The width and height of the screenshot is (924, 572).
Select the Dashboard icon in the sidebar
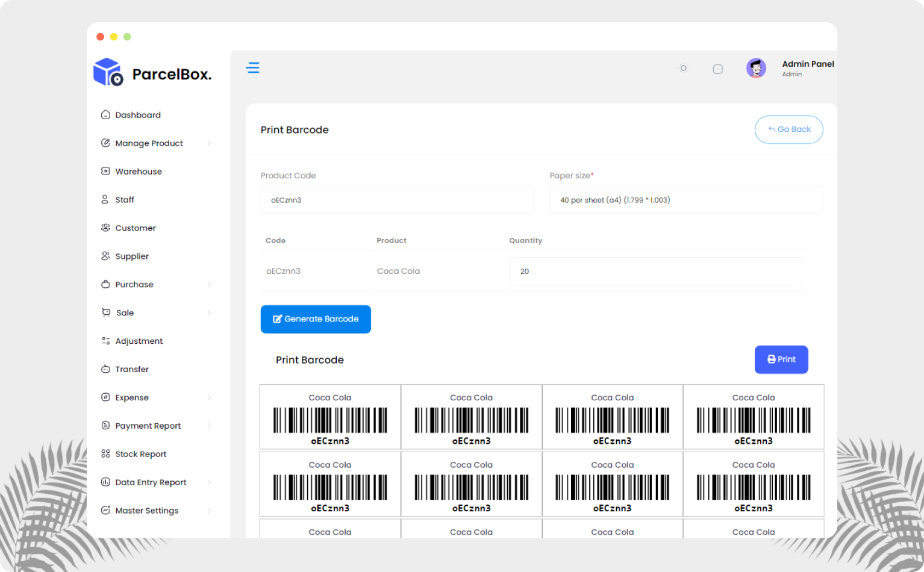pyautogui.click(x=105, y=114)
